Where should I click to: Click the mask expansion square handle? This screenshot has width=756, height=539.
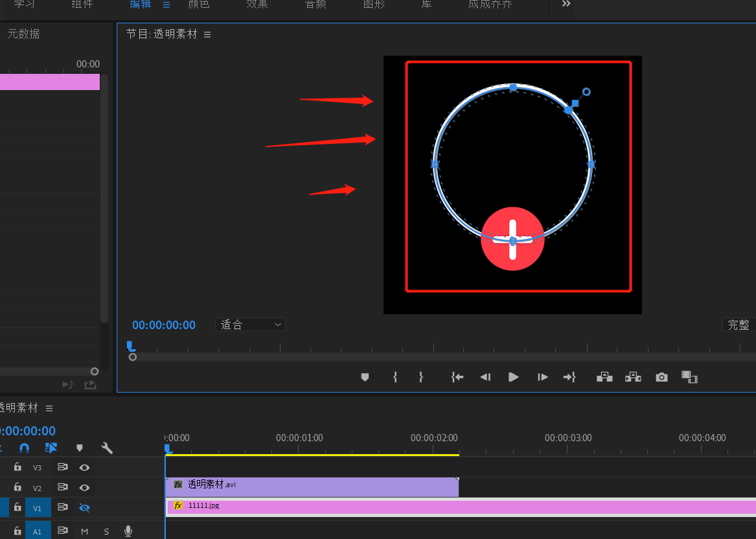tap(575, 103)
